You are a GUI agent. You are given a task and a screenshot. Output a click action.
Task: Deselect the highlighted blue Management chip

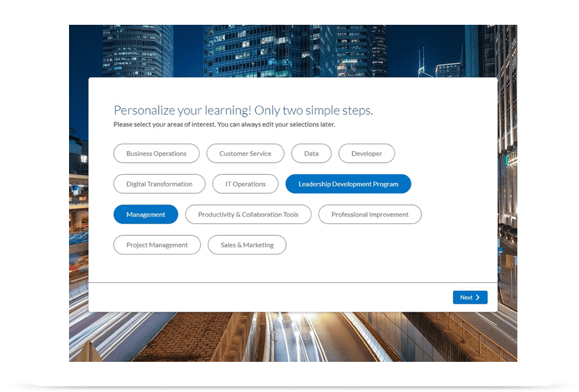click(x=145, y=214)
